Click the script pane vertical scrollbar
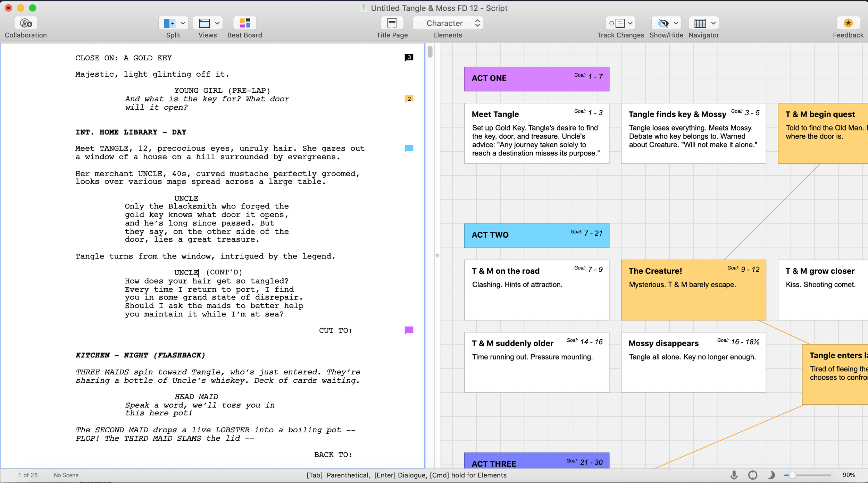 coord(430,51)
